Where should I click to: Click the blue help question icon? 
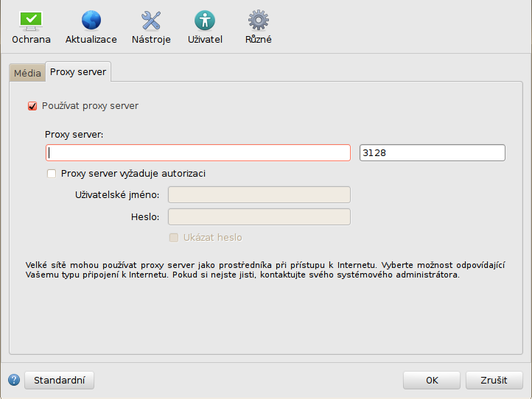point(14,380)
